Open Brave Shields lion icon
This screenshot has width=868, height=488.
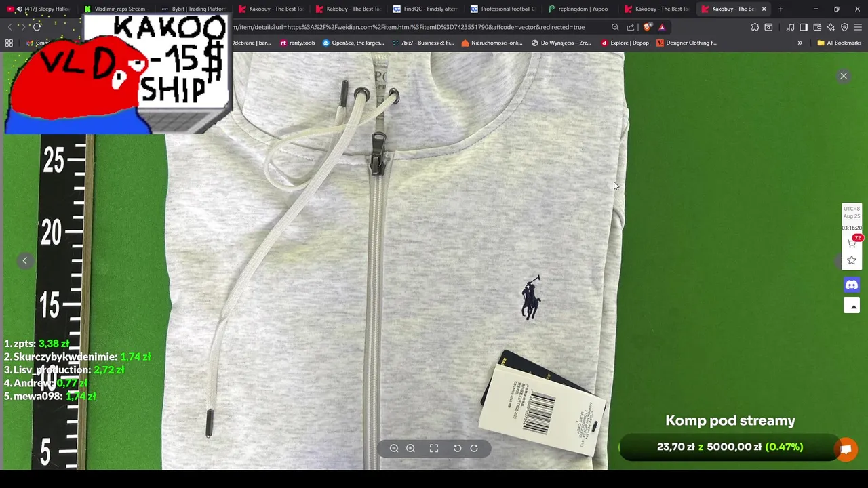coord(648,27)
